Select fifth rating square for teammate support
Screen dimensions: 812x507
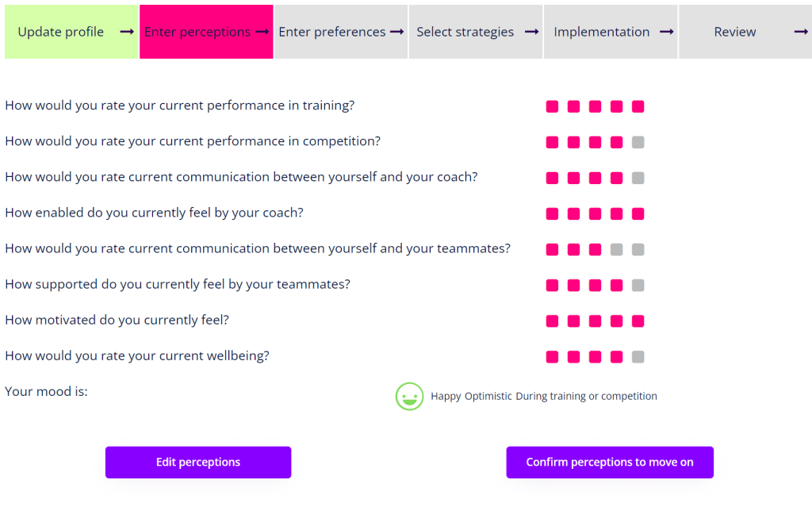pyautogui.click(x=638, y=286)
